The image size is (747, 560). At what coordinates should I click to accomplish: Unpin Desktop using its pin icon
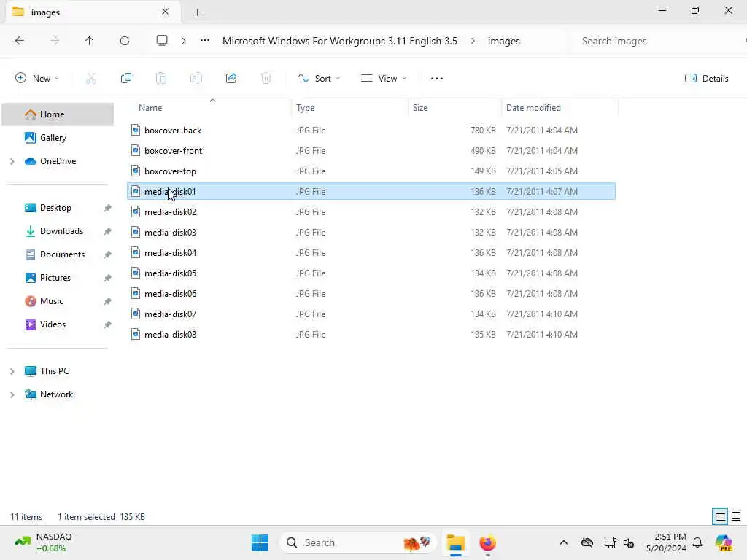(x=108, y=208)
